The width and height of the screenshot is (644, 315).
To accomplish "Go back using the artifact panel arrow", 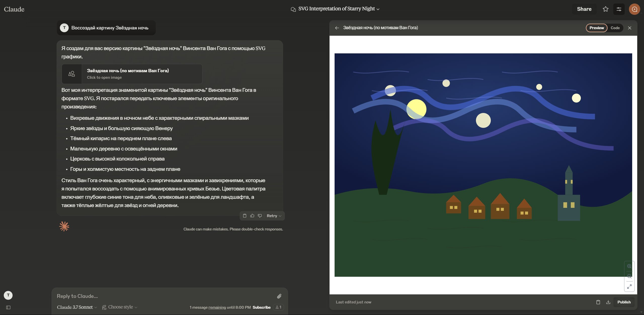I will click(337, 28).
